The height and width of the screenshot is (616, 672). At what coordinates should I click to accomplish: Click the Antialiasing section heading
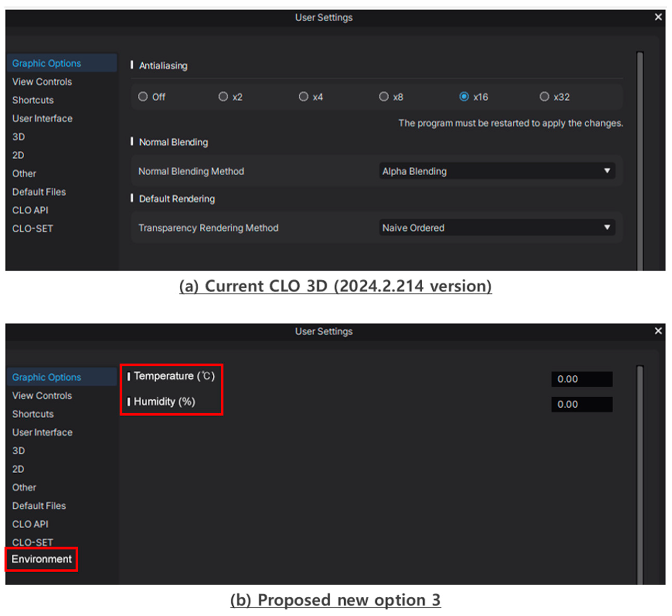click(x=163, y=65)
